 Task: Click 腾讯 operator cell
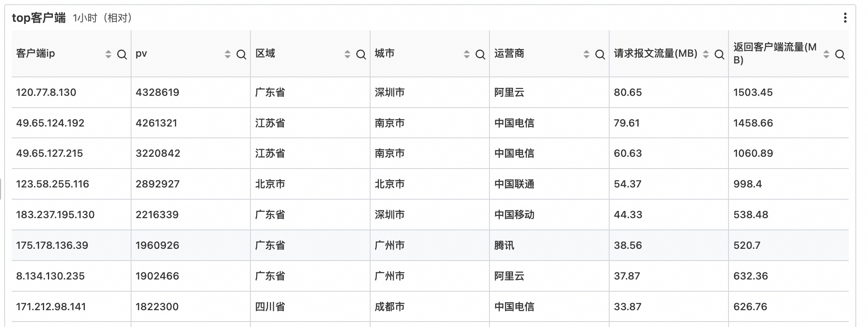tap(504, 245)
